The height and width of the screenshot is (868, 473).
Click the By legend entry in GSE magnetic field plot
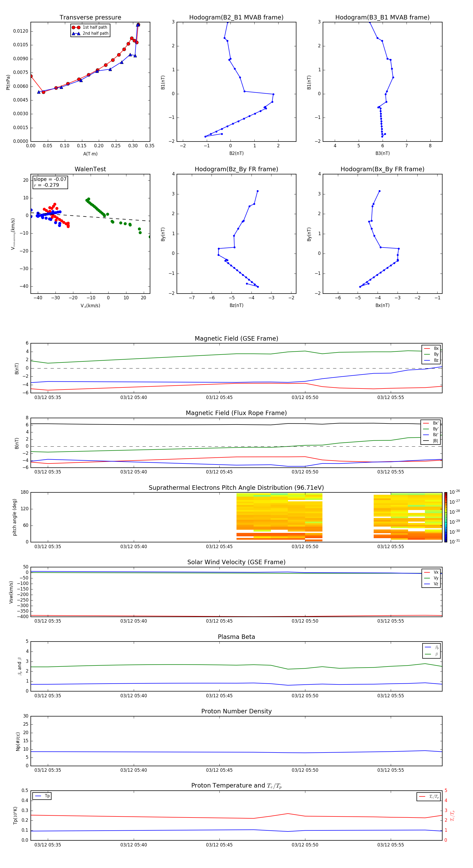click(x=431, y=355)
